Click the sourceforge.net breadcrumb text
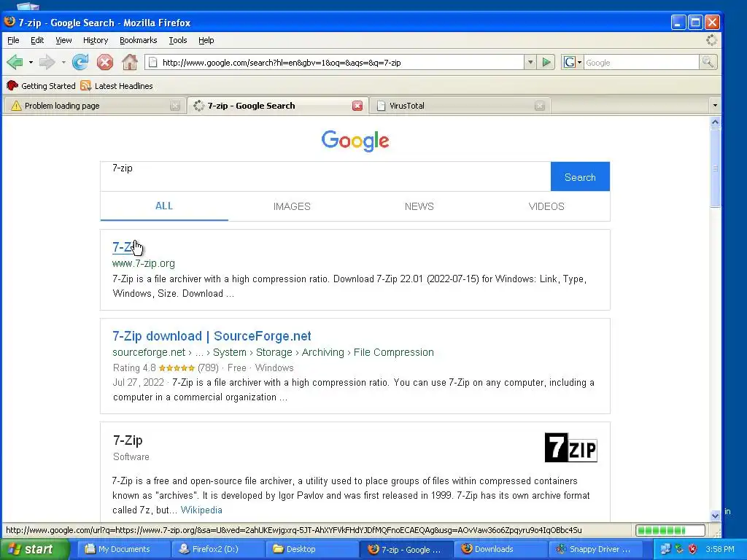The image size is (747, 560). [273, 352]
